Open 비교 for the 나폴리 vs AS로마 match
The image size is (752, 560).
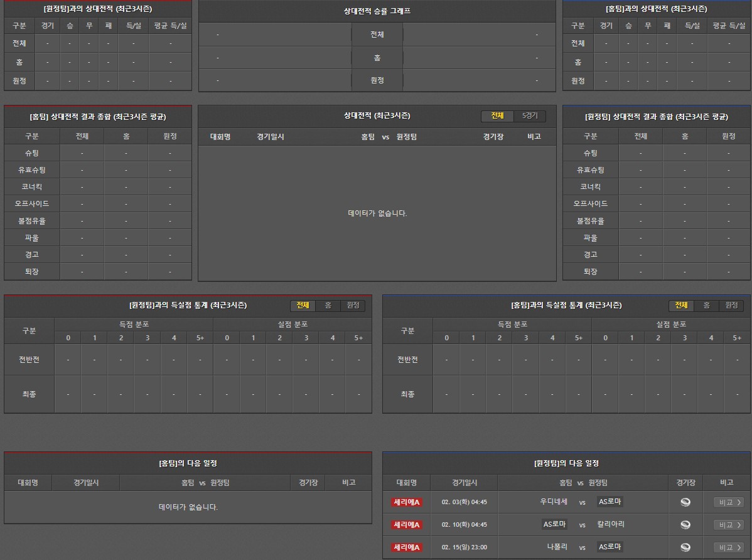click(728, 547)
